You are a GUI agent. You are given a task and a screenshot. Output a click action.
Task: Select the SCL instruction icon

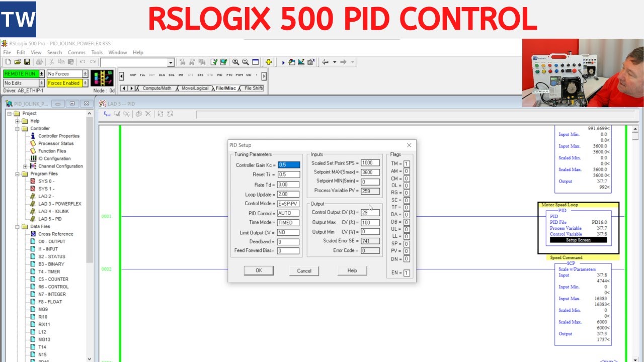[x=172, y=75]
